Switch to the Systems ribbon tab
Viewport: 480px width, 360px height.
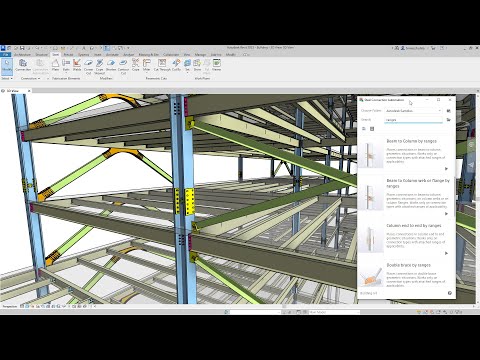click(84, 54)
